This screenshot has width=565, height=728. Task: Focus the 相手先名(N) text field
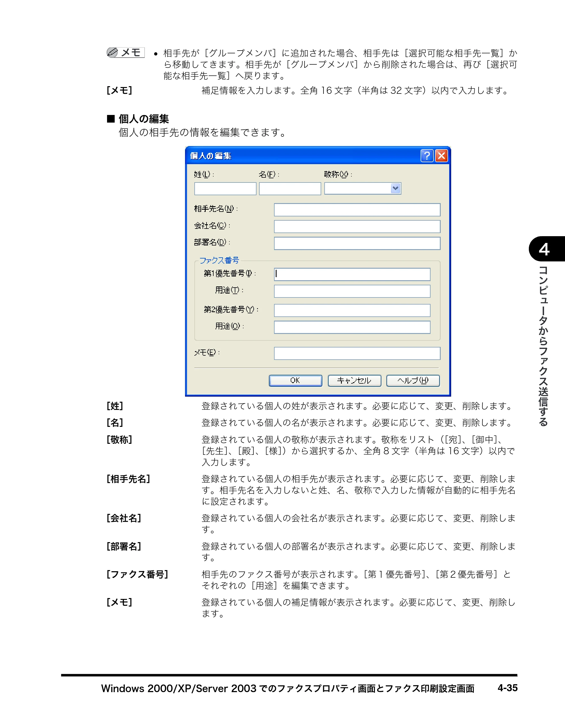[x=357, y=210]
